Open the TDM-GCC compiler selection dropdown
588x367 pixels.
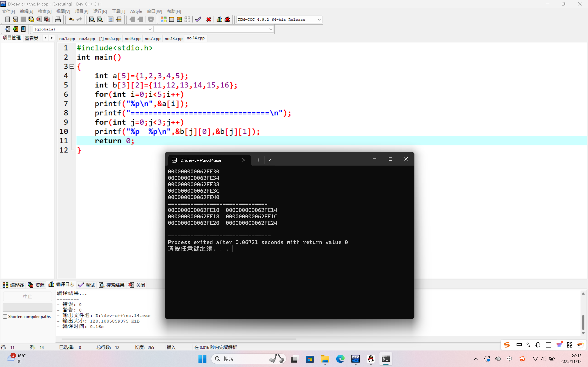click(x=319, y=20)
